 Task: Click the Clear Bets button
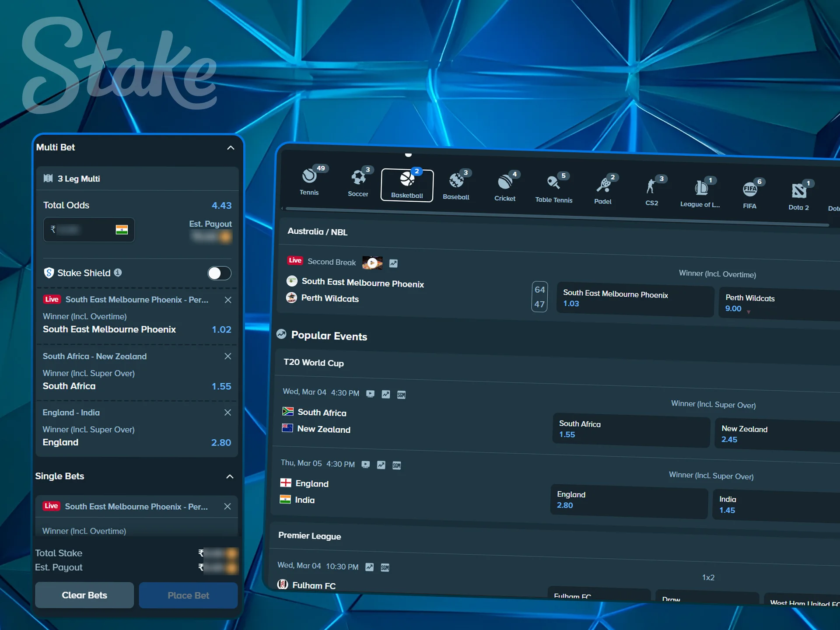tap(84, 595)
